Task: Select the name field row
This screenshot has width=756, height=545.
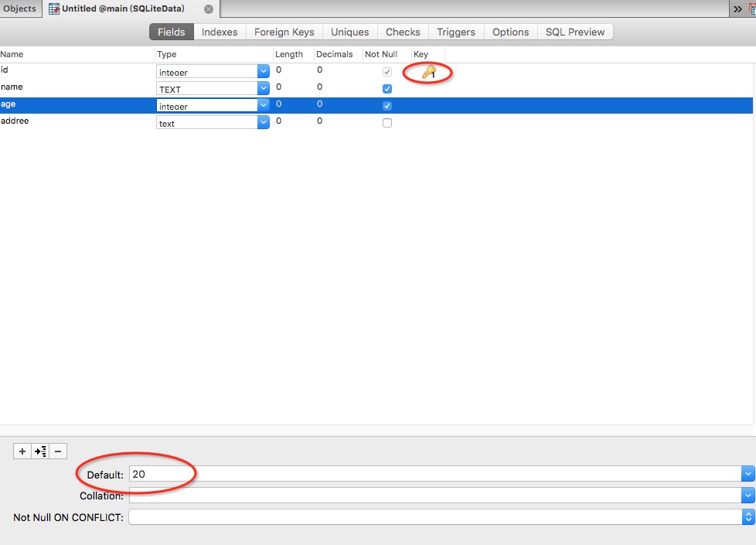Action: pos(376,87)
